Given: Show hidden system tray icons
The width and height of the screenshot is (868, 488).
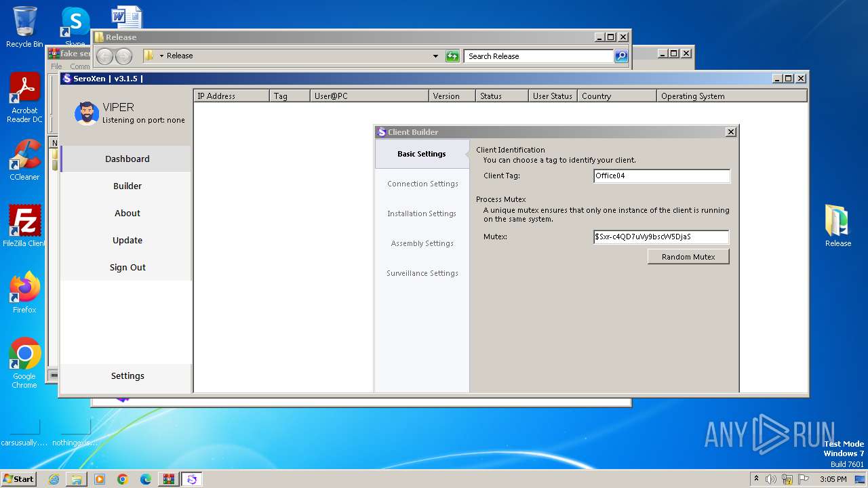Looking at the screenshot, I should tap(756, 479).
